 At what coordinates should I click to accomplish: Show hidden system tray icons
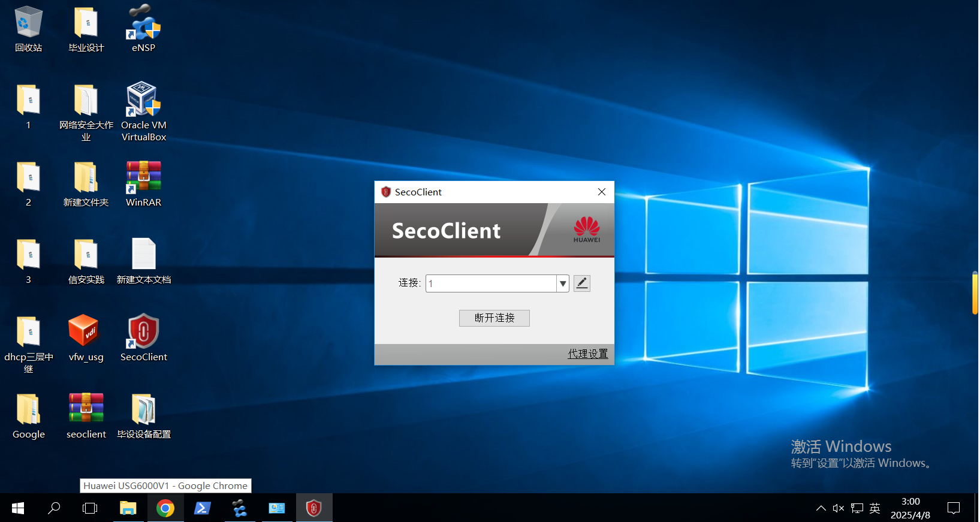[x=821, y=508]
